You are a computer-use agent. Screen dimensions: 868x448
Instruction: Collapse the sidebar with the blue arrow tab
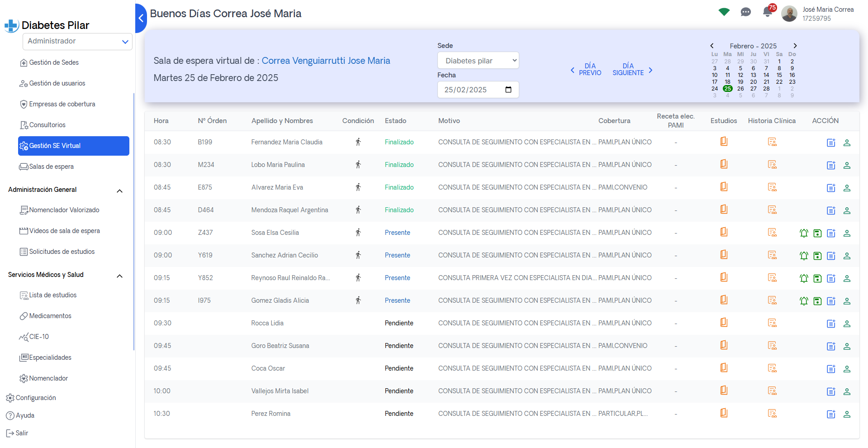141,18
